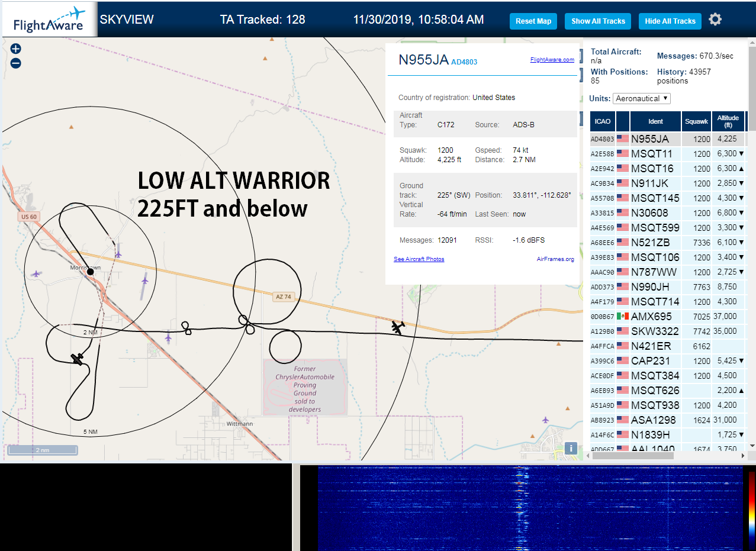Click the US flag in CAP231 row
Image resolution: width=756 pixels, height=551 pixels.
pyautogui.click(x=623, y=360)
